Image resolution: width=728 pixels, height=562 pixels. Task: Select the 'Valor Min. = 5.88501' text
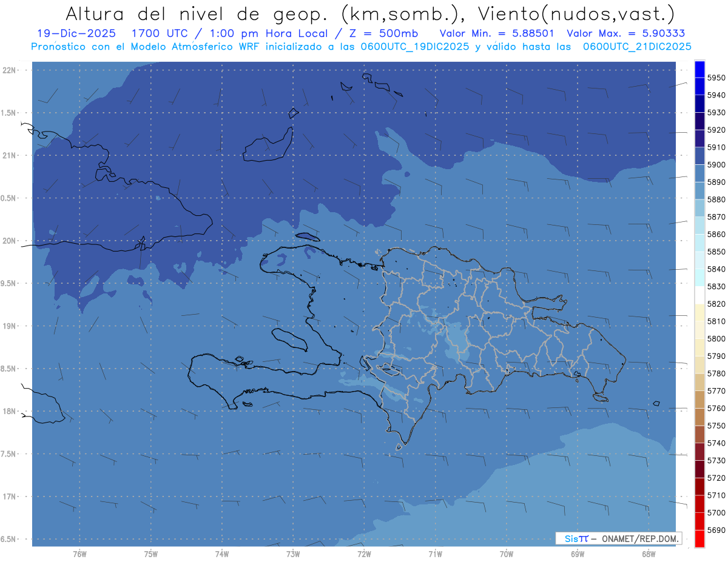click(x=496, y=33)
